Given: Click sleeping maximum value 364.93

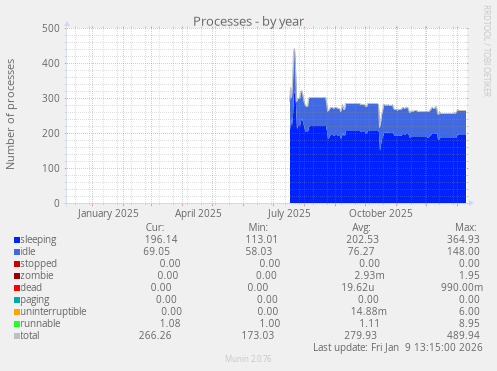Looking at the screenshot, I should tap(463, 239).
